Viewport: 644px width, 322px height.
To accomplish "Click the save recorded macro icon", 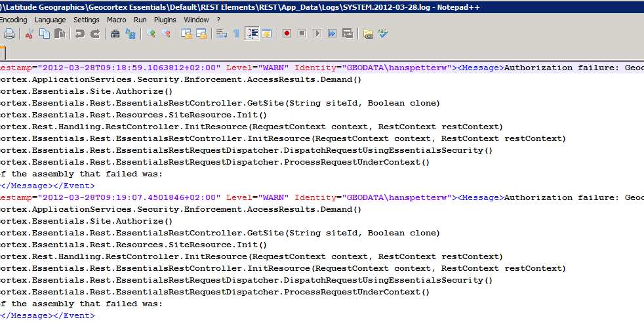I will click(x=348, y=33).
